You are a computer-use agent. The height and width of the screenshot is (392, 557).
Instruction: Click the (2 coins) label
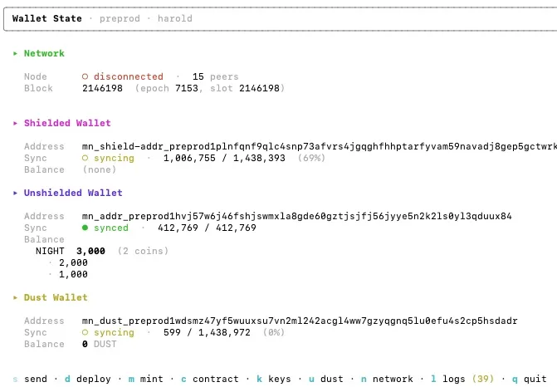[x=143, y=251]
